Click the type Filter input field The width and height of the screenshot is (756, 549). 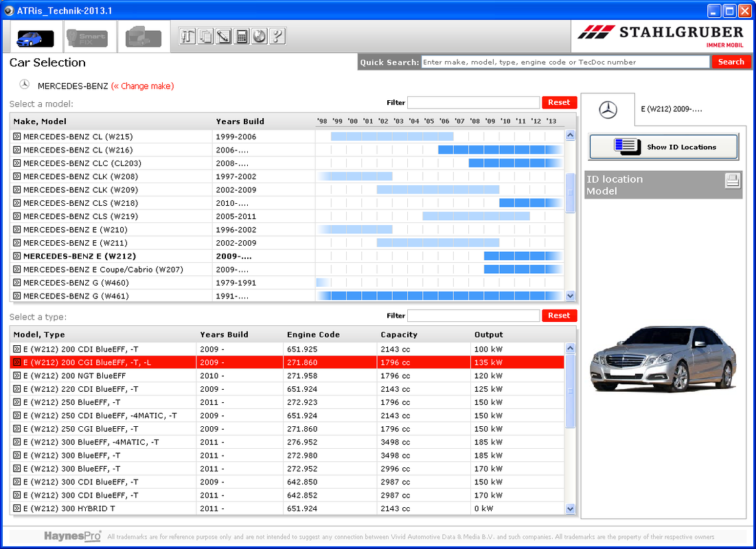(x=474, y=315)
